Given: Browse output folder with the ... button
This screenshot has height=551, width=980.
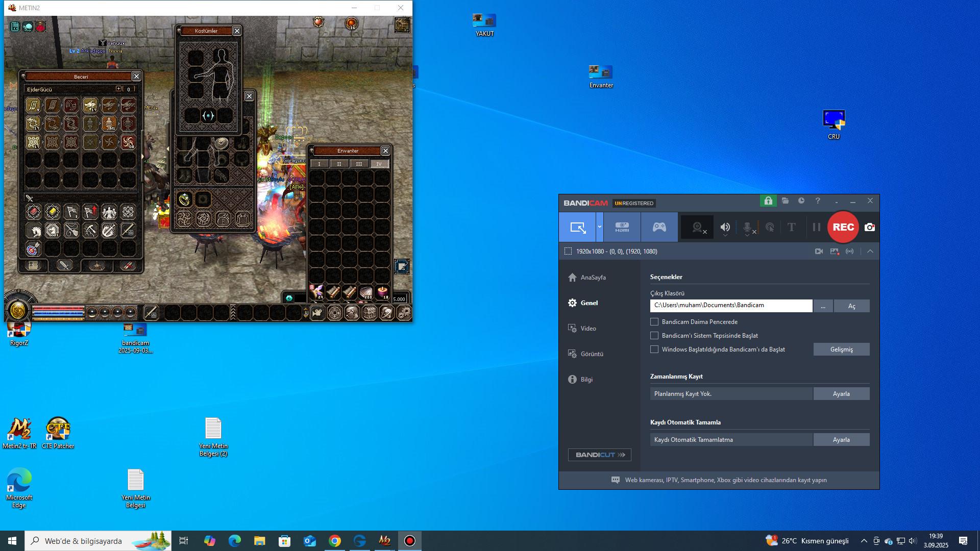Looking at the screenshot, I should [823, 306].
